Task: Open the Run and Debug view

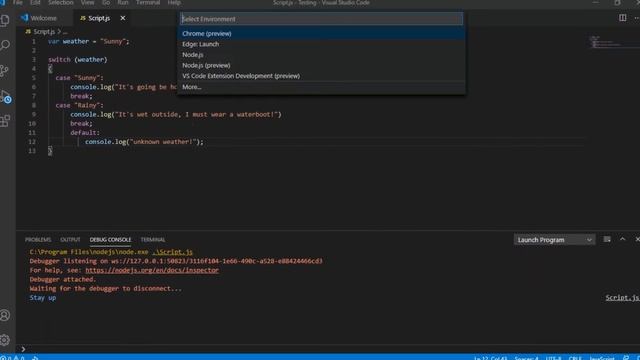Action: click(x=6, y=97)
